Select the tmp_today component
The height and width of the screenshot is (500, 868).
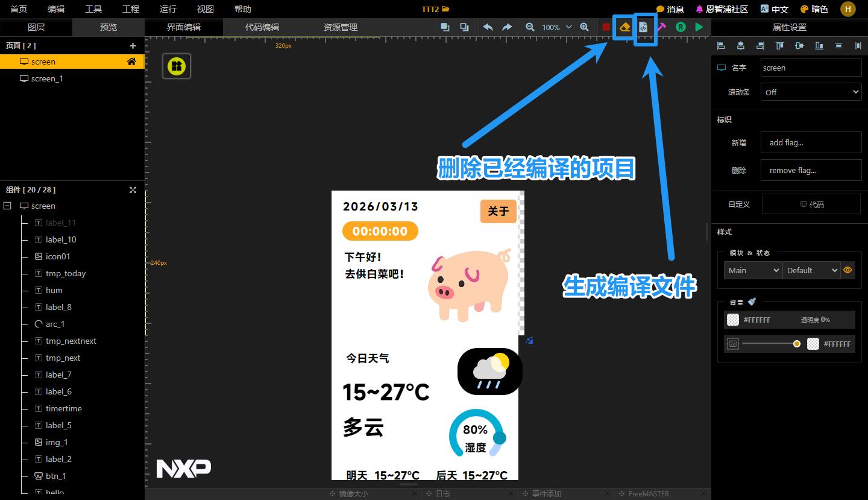(x=66, y=273)
